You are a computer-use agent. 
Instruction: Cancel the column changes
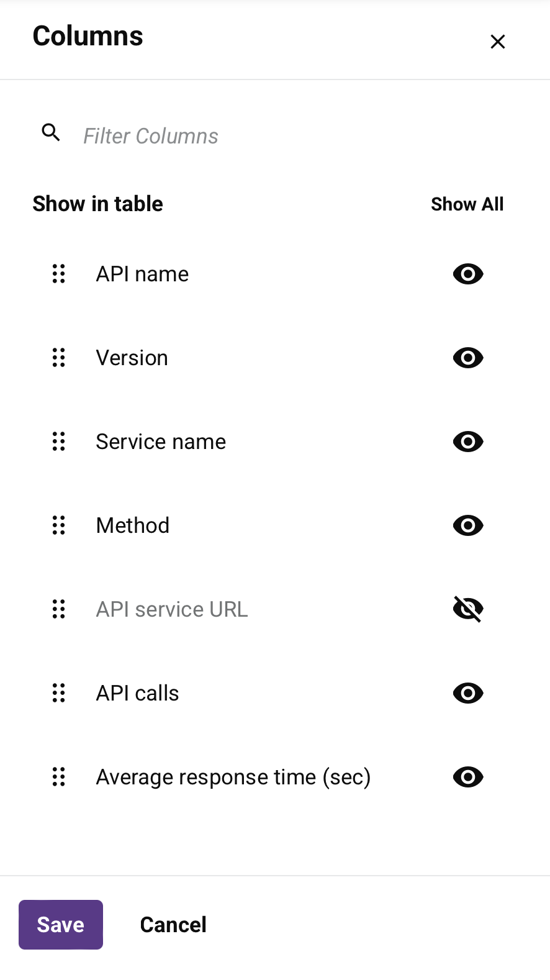(x=173, y=925)
